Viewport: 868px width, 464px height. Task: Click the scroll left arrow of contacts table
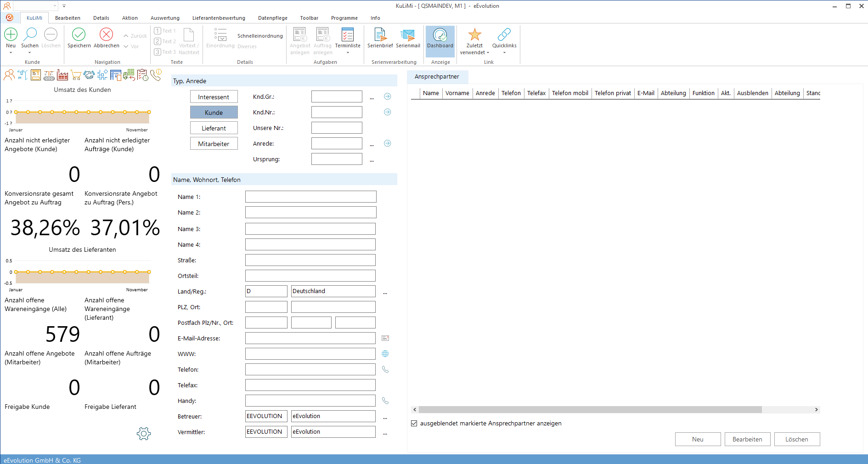pos(415,409)
